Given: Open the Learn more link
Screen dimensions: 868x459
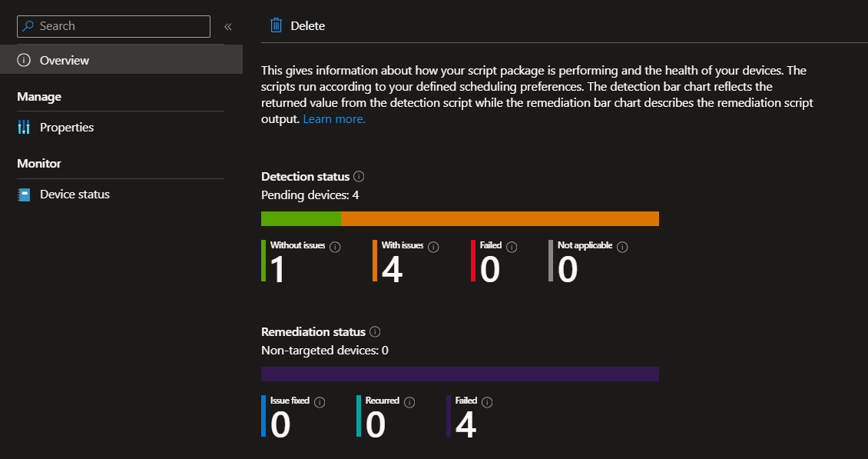Looking at the screenshot, I should 334,119.
